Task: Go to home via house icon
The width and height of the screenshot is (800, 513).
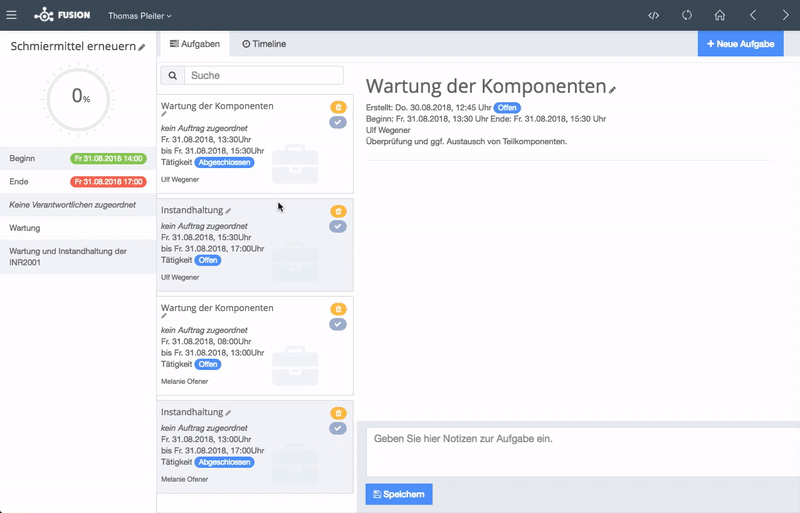Action: pyautogui.click(x=719, y=15)
